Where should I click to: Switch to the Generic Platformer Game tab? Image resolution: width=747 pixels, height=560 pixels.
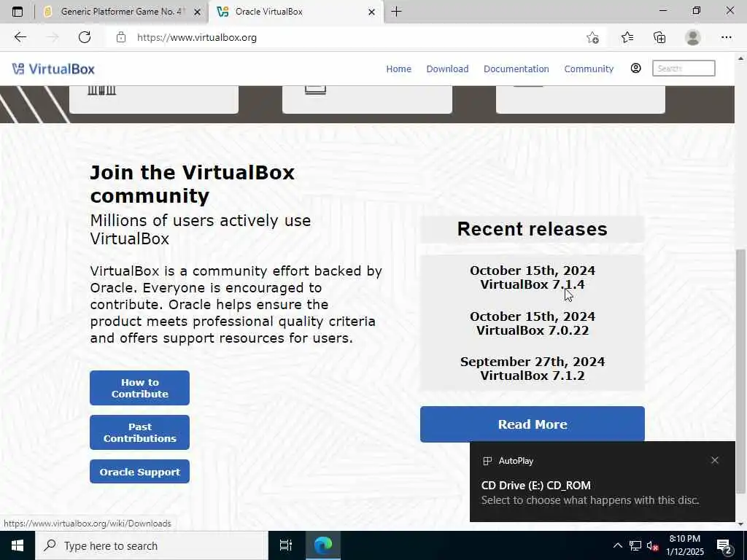[x=121, y=12]
